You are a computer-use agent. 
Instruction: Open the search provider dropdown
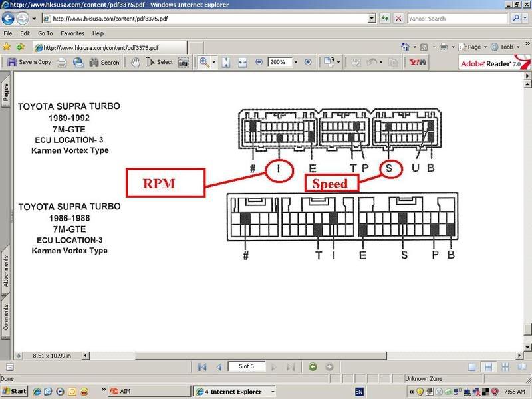tap(525, 19)
